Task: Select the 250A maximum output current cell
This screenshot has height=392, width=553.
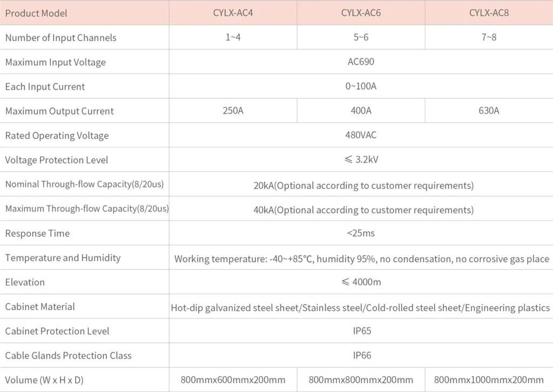Action: click(233, 111)
